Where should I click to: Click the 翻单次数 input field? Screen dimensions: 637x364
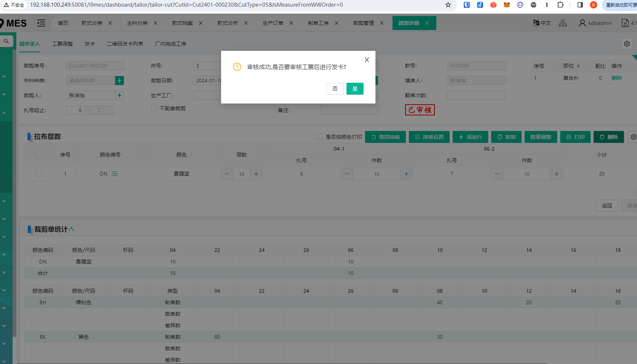[476, 95]
